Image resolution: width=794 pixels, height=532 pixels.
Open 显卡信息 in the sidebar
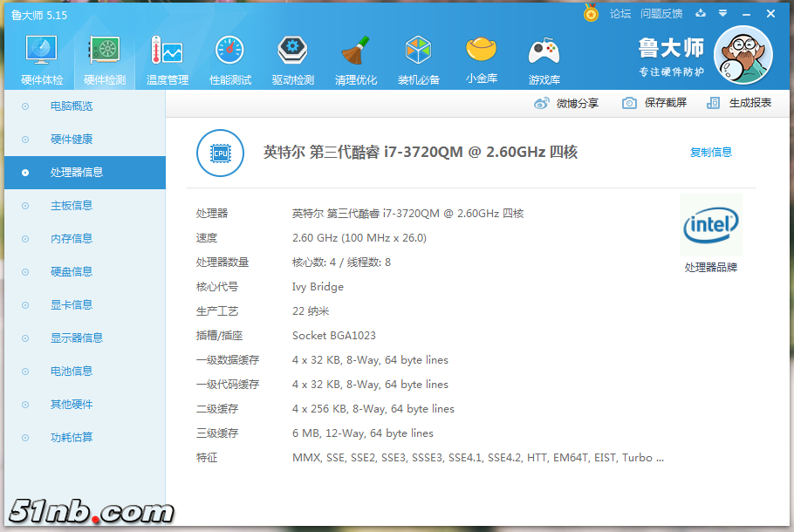[x=72, y=305]
